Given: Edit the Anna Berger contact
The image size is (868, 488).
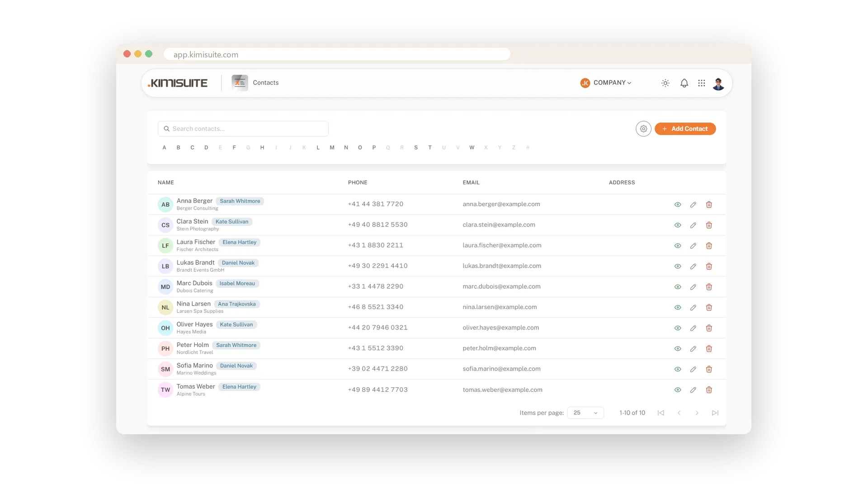Looking at the screenshot, I should tap(693, 205).
